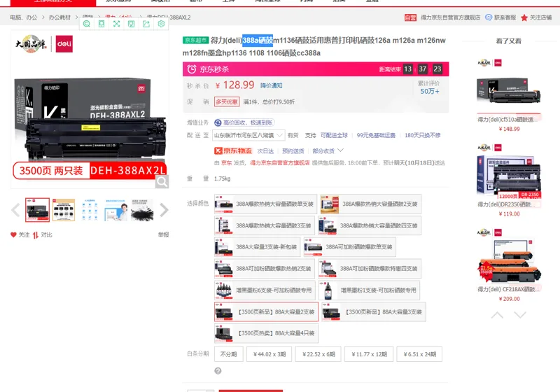Choose ¥44.02 x 3期 installment option
560x392 pixels.
(x=269, y=354)
